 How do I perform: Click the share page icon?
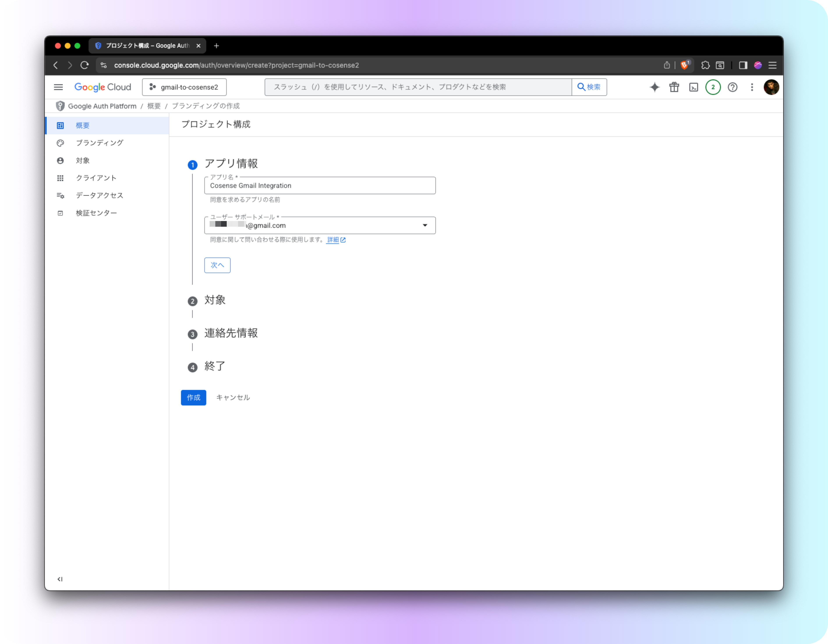point(667,65)
